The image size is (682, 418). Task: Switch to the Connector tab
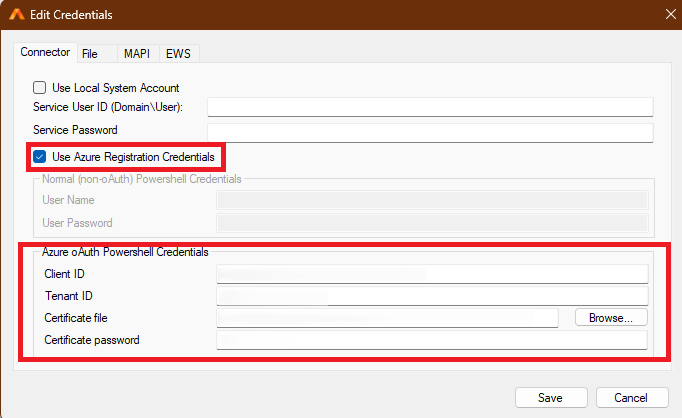coord(45,53)
